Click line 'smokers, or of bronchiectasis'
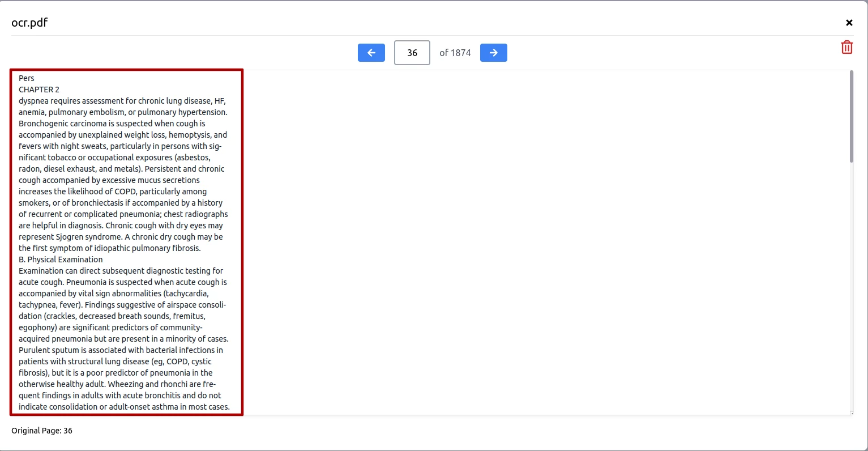This screenshot has width=868, height=451. [x=121, y=203]
